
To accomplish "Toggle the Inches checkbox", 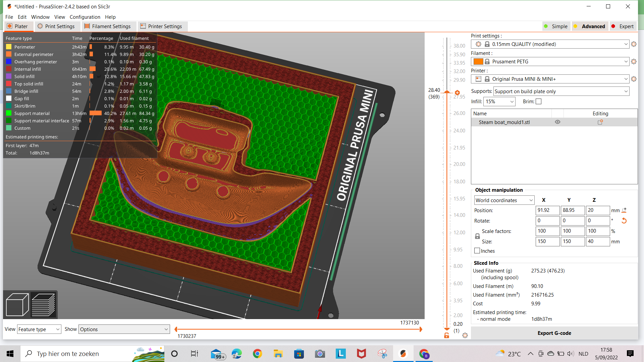I will click(477, 251).
